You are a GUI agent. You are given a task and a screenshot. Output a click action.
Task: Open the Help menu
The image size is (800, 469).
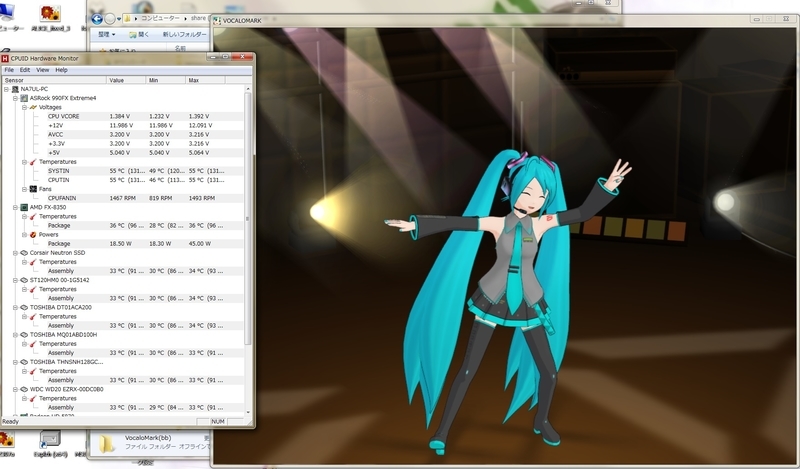[61, 70]
